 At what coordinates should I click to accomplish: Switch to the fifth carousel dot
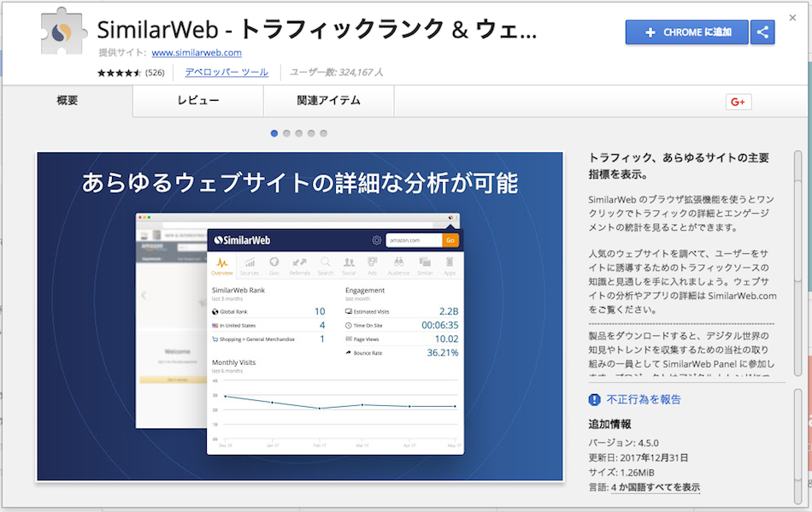(x=324, y=133)
